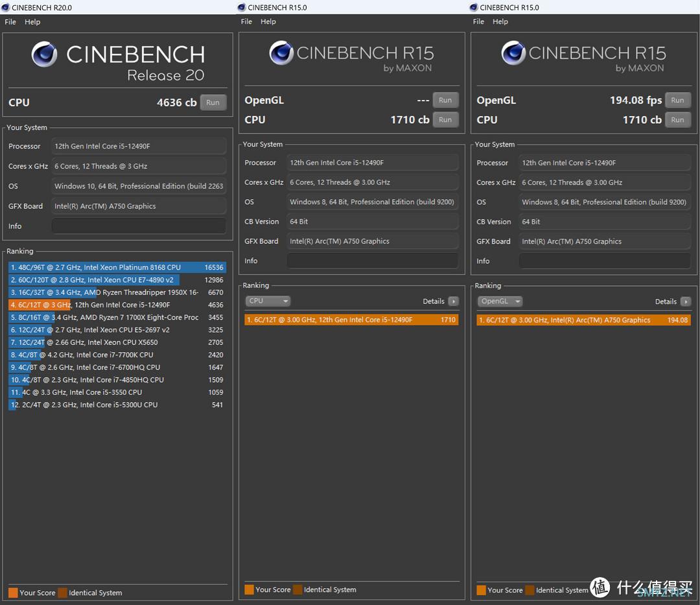Viewport: 700px width, 605px height.
Task: Run the CPU test in the middle R15 window
Action: 445,120
